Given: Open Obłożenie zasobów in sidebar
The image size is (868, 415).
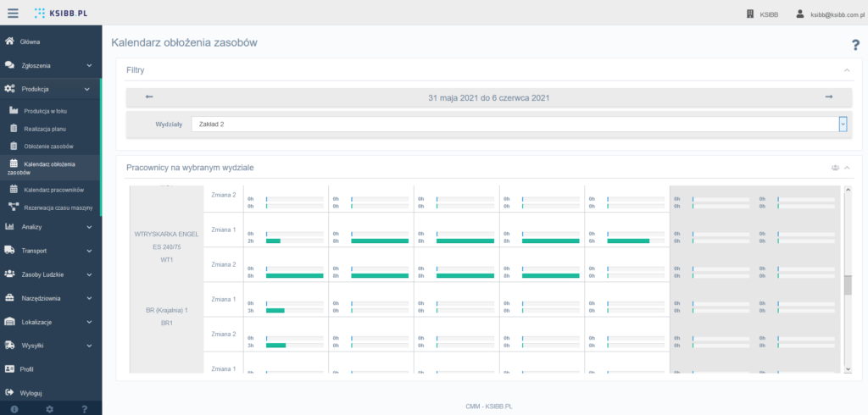Looking at the screenshot, I should tap(48, 146).
